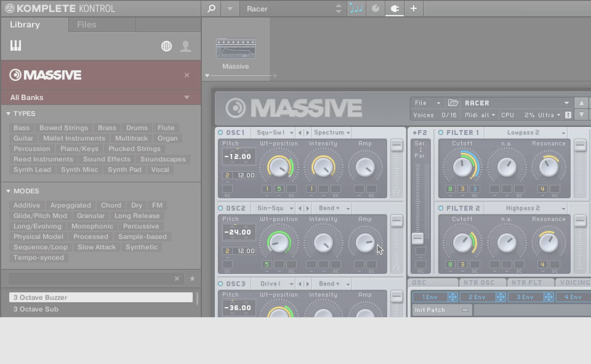591x364 pixels.
Task: Open the Massive File menu
Action: (x=428, y=103)
